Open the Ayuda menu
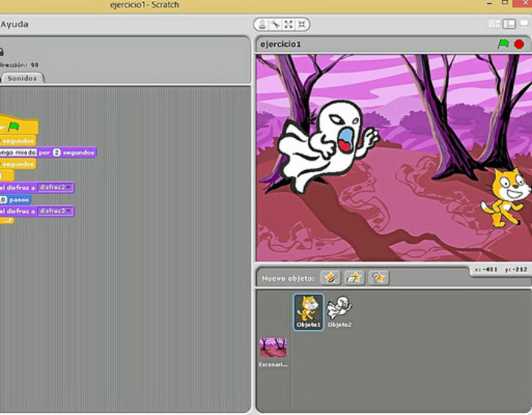 [15, 24]
